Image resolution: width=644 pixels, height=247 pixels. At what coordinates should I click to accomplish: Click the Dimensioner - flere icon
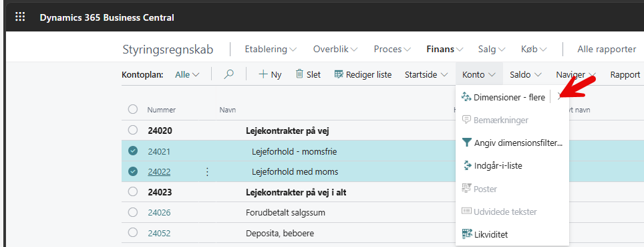[x=466, y=97]
